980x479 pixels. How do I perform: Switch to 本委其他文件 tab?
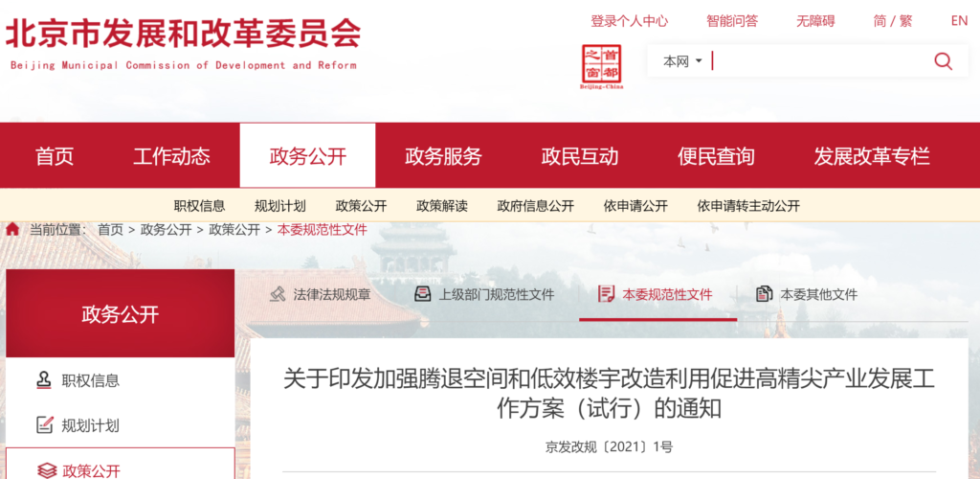point(807,294)
